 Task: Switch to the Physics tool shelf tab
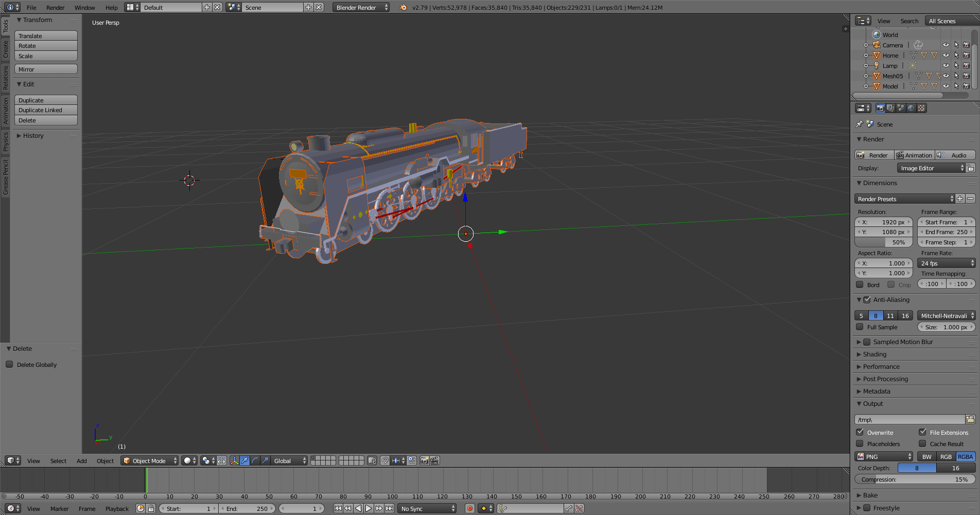tap(6, 141)
